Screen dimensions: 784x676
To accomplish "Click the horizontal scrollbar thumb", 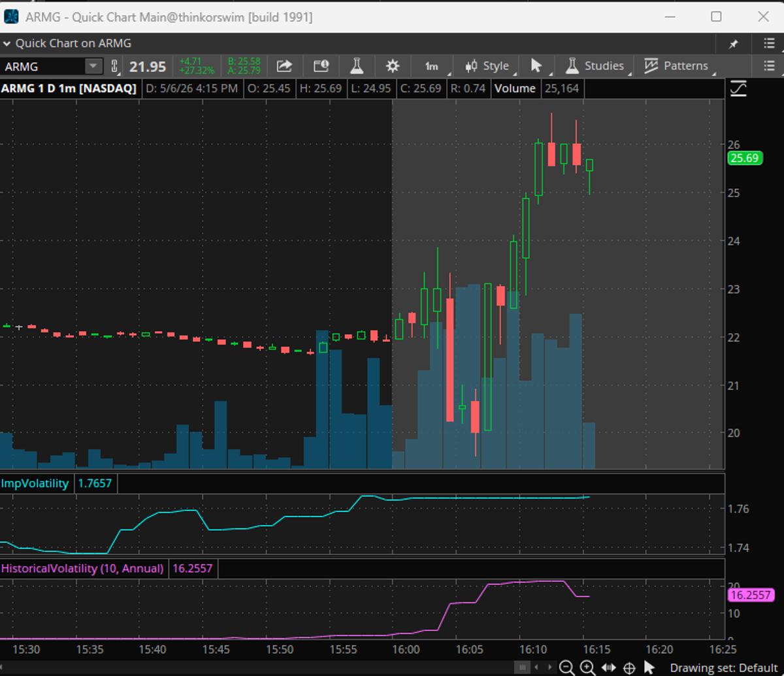I will click(x=521, y=668).
